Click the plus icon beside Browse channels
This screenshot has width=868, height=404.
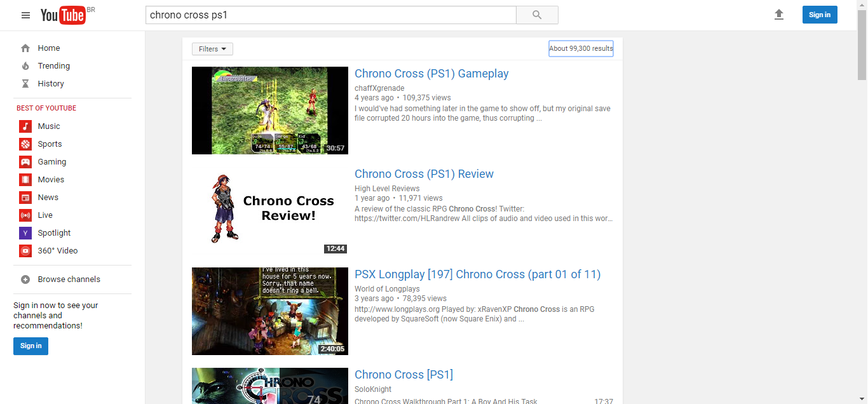pyautogui.click(x=25, y=279)
